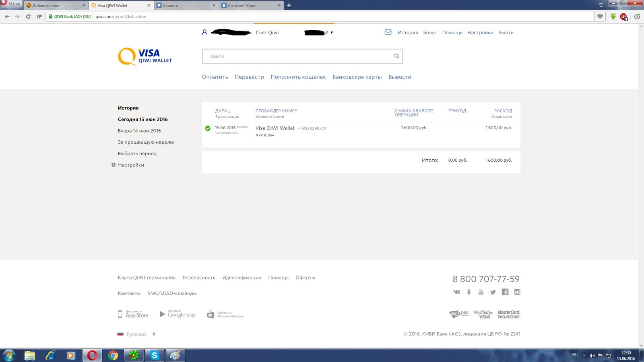Open the Перевести menu item
This screenshot has width=644, height=362.
[x=249, y=77]
